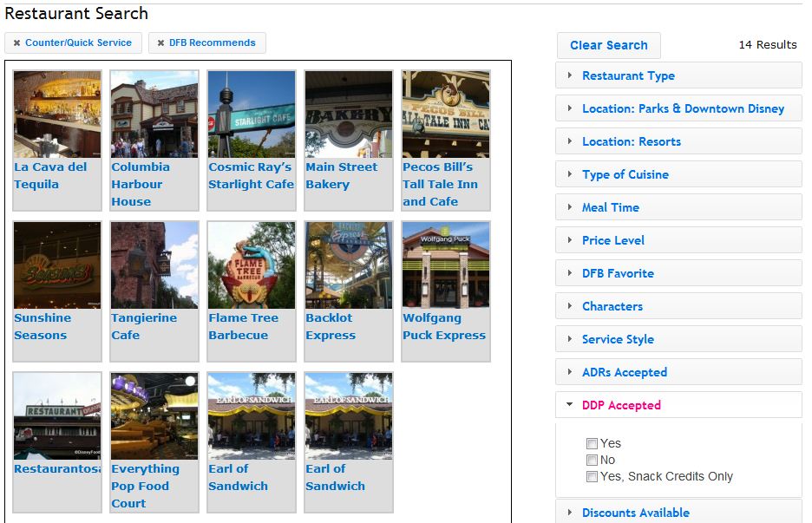Expand the Price Level filter
This screenshot has width=812, height=523.
click(612, 240)
